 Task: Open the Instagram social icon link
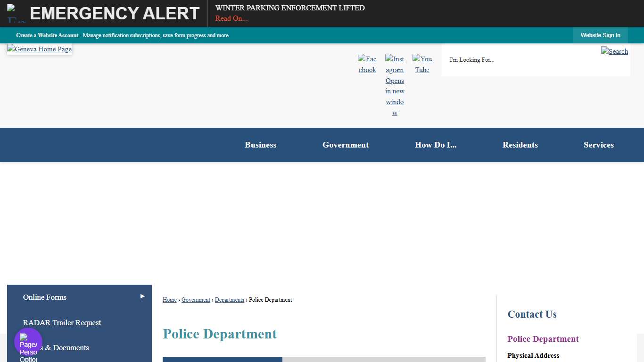395,85
